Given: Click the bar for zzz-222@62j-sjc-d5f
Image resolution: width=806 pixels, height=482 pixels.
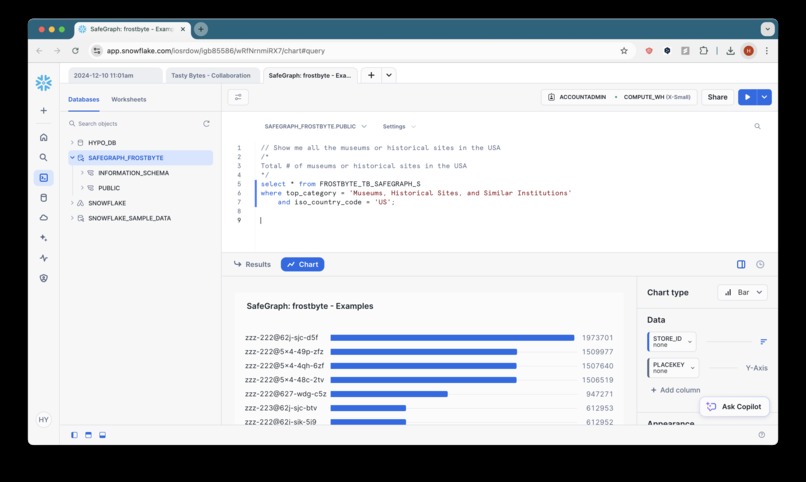Looking at the screenshot, I should click(452, 338).
